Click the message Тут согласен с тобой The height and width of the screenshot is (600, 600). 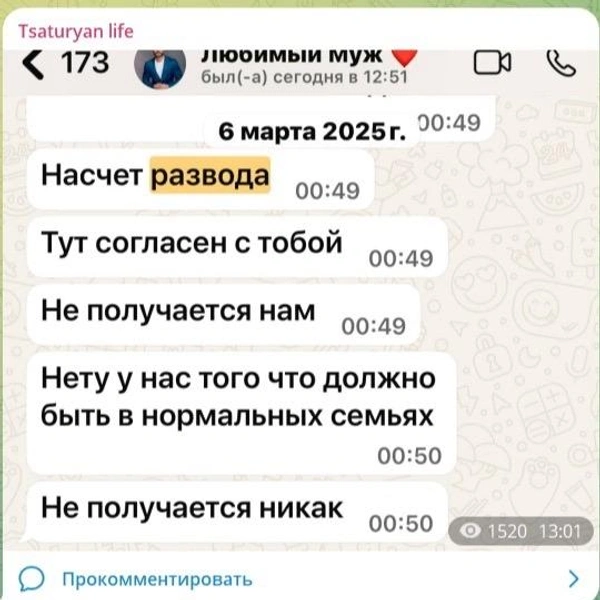(x=237, y=247)
